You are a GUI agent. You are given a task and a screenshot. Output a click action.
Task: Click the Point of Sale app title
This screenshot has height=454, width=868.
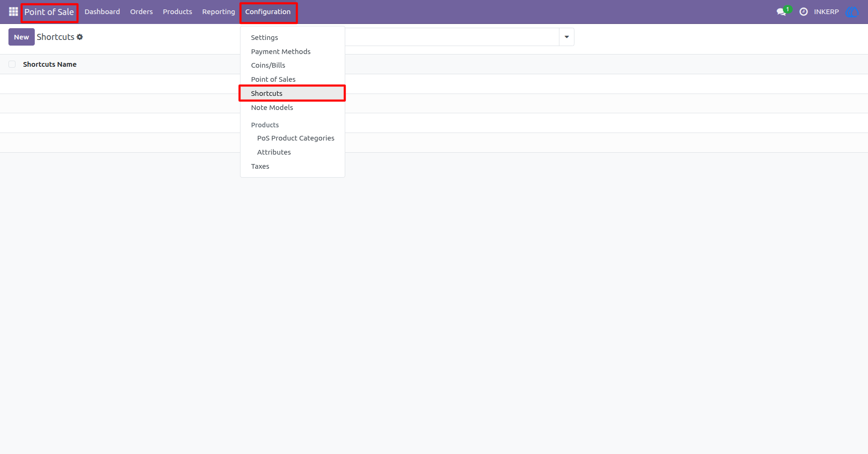pyautogui.click(x=49, y=12)
